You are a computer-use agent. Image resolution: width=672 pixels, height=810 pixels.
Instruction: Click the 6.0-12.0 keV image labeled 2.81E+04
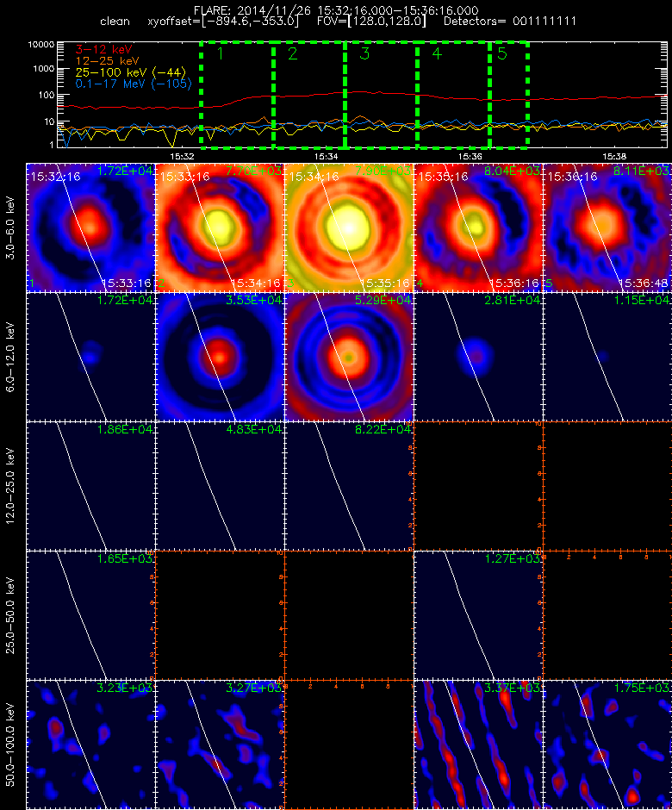click(478, 357)
